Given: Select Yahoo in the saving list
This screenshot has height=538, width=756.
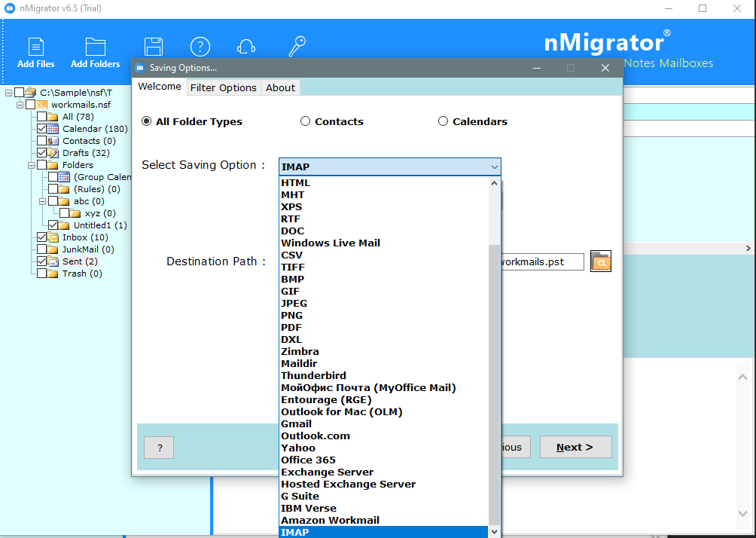Looking at the screenshot, I should [x=384, y=448].
